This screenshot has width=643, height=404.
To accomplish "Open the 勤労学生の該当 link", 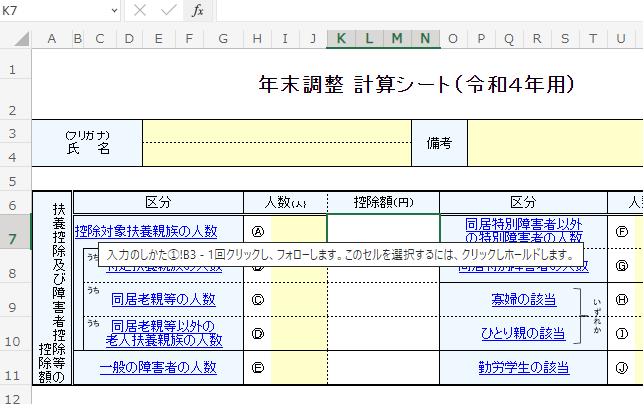I will coord(524,367).
